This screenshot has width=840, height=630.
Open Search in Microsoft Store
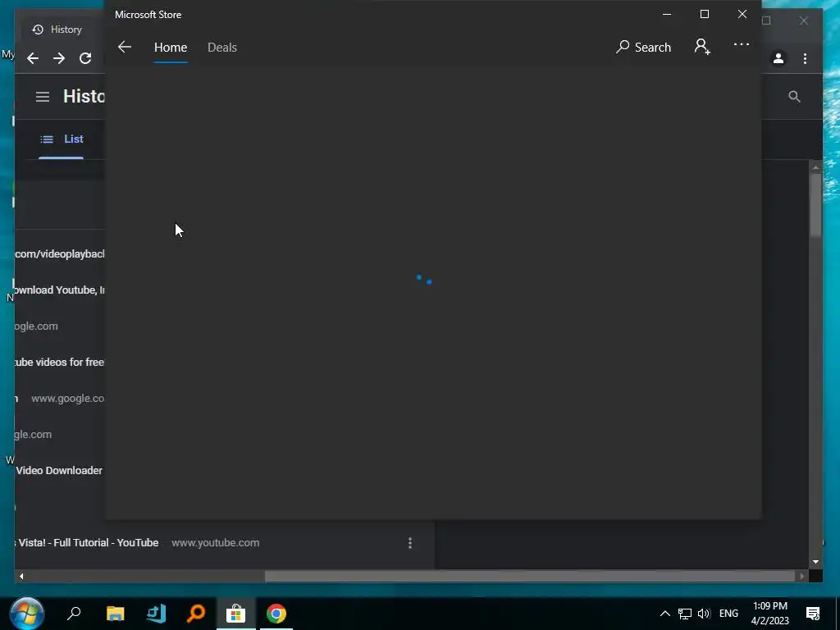[x=643, y=47]
